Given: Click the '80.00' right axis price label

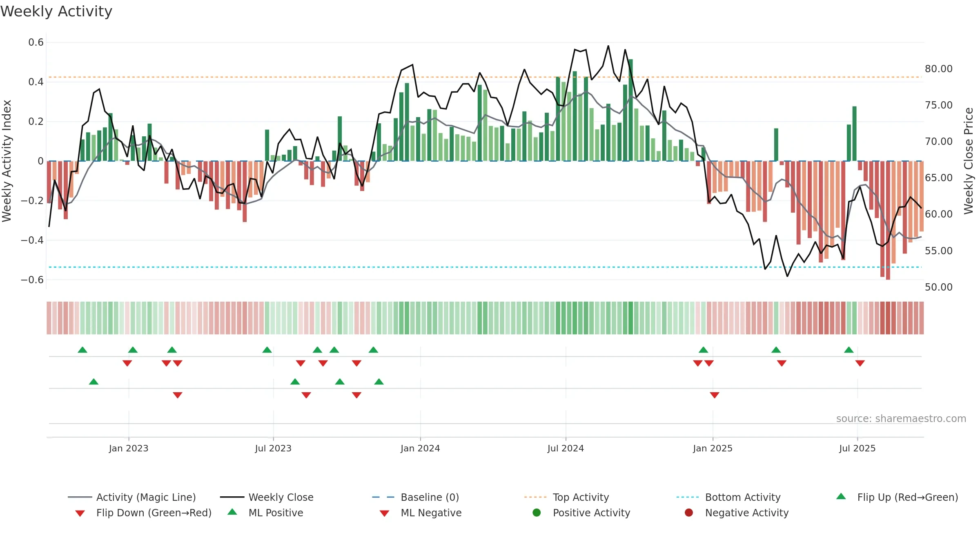Looking at the screenshot, I should point(939,69).
